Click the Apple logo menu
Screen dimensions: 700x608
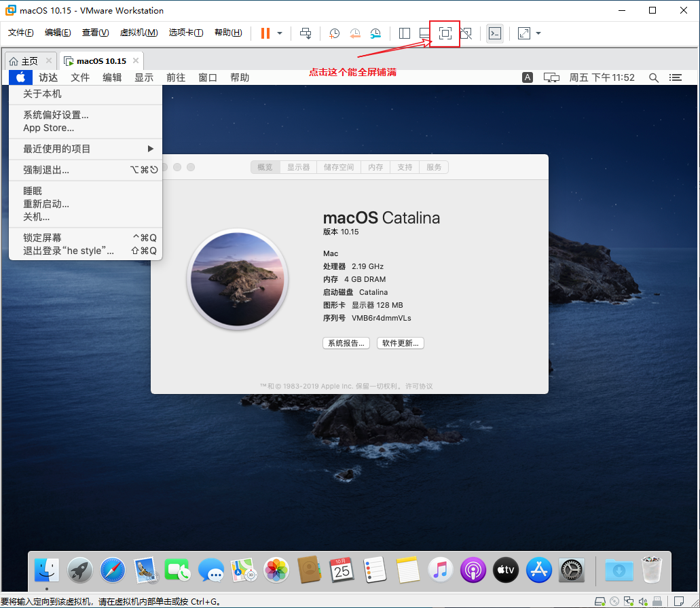(x=20, y=77)
